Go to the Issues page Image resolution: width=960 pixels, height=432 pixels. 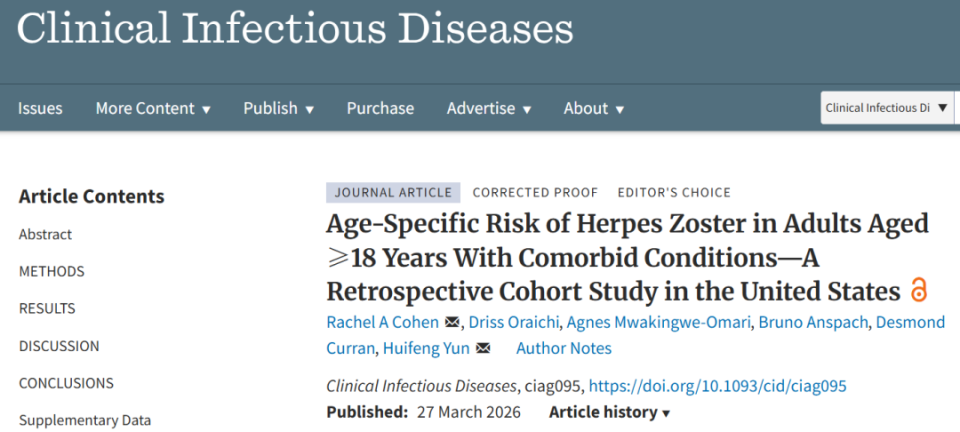click(x=40, y=108)
